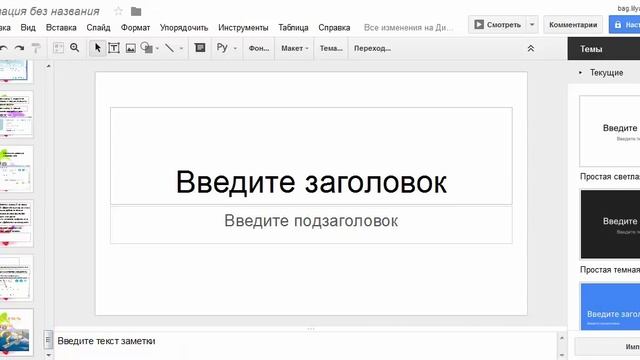
Task: Select the paint format roller tool
Action: coord(36,48)
